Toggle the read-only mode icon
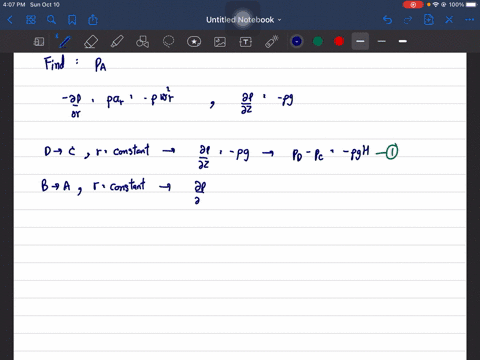This screenshot has height=360, width=480. pyautogui.click(x=39, y=42)
